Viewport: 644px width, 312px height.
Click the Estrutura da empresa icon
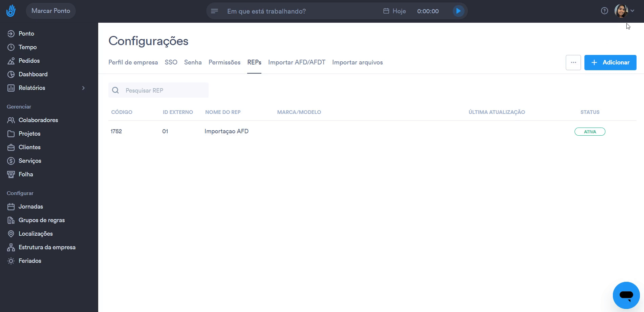point(11,247)
